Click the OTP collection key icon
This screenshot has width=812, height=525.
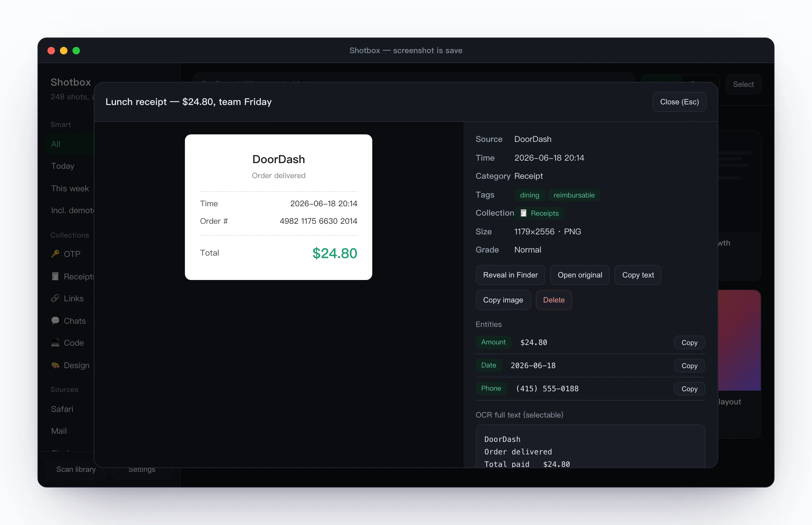tap(55, 254)
